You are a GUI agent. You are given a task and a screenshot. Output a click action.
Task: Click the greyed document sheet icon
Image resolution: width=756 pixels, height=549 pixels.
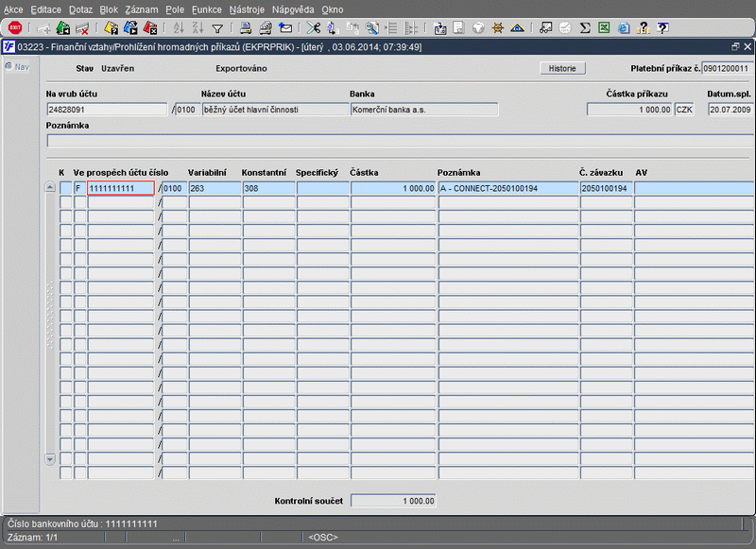pos(458,28)
